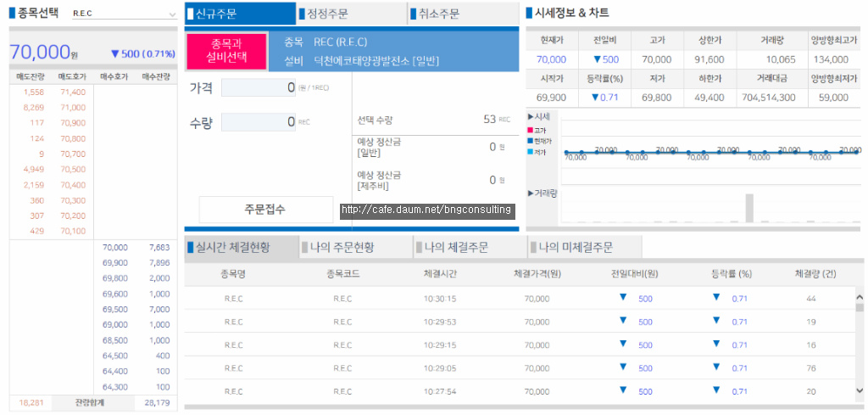
Task: Click the scroll up arrow of the trade list
Action: [860, 297]
